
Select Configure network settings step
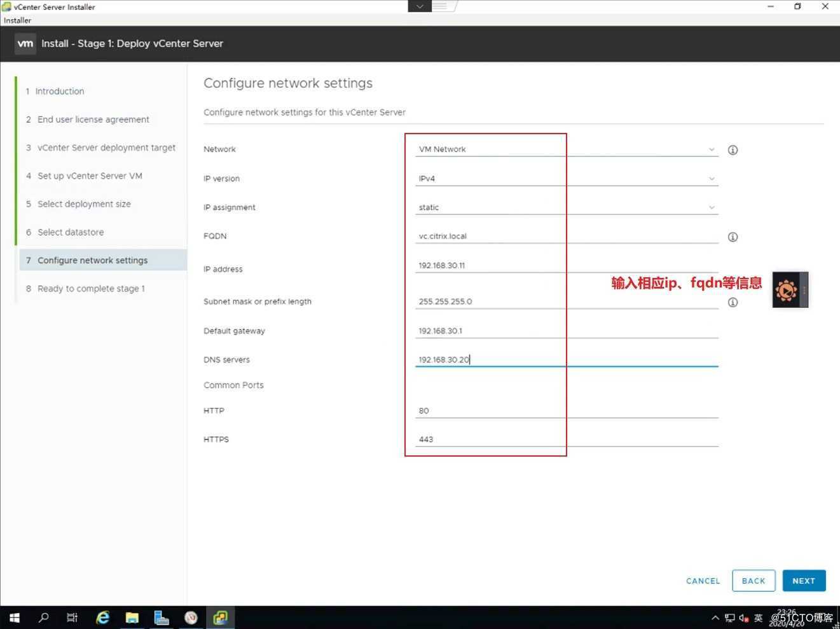(x=103, y=260)
